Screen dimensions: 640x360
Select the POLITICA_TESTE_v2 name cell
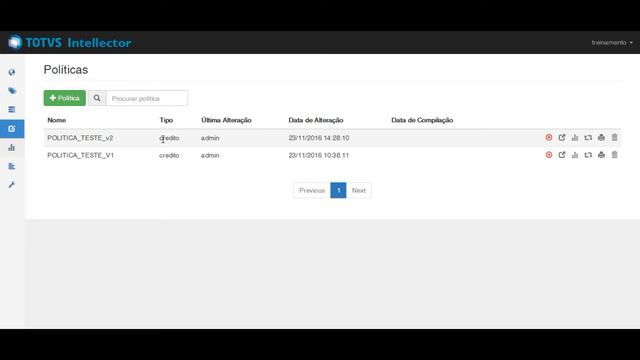pyautogui.click(x=80, y=138)
